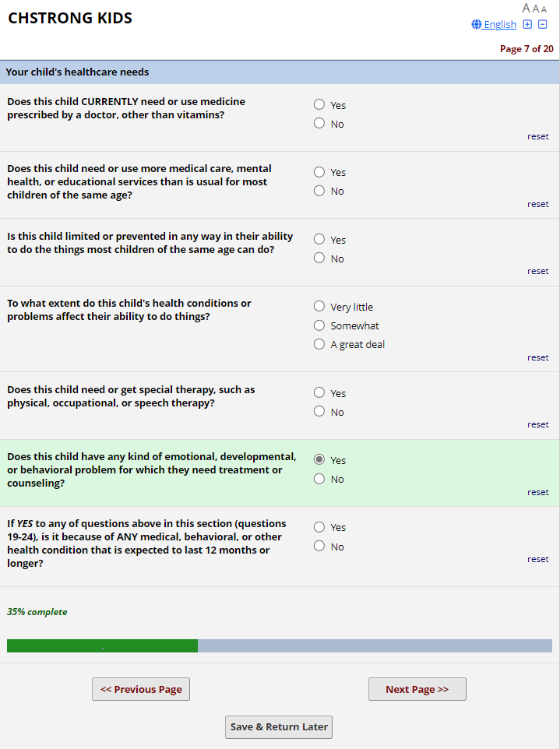560x749 pixels.
Task: Click the green progress bar
Action: click(x=102, y=646)
